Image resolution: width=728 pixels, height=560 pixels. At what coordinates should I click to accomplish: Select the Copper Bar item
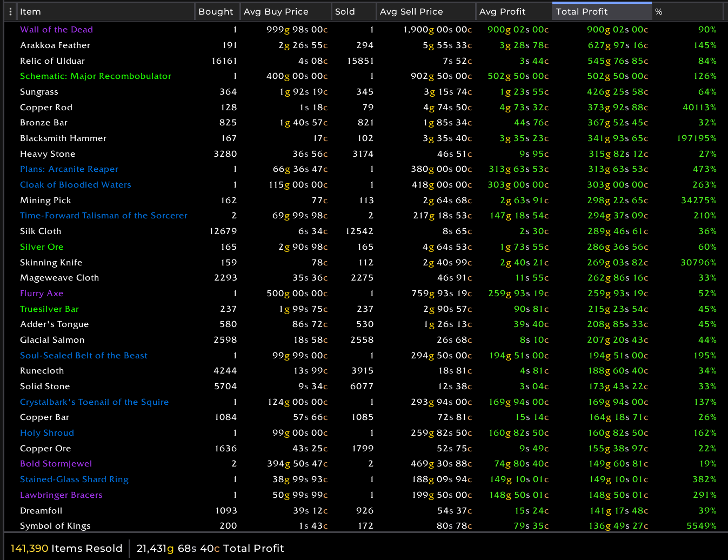point(44,417)
